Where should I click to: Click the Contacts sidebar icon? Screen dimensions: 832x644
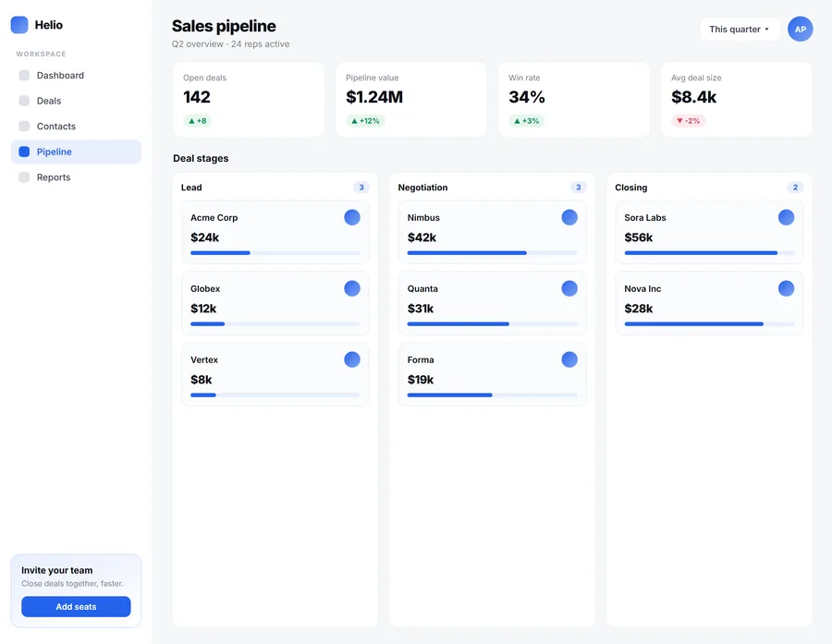pos(24,127)
